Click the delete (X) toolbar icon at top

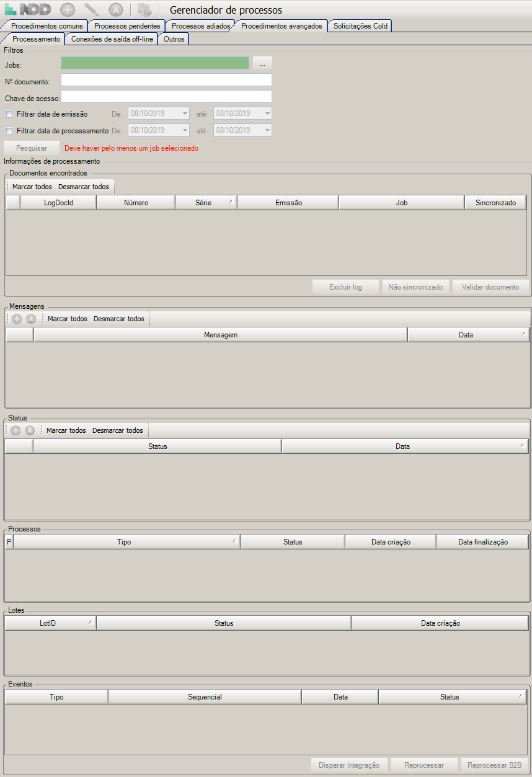[x=116, y=9]
